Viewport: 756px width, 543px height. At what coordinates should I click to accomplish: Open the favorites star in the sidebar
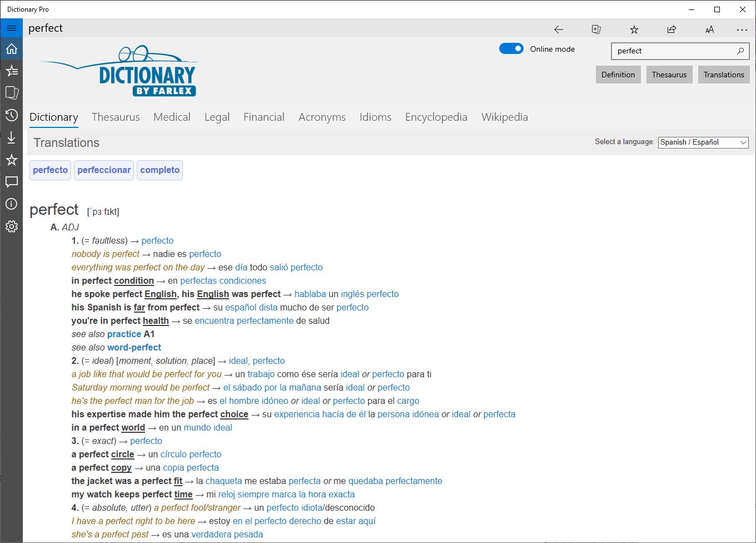point(12,160)
